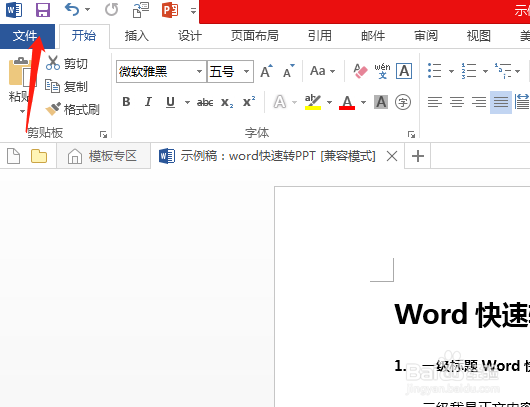Screen dimensions: 530x407
Task: Open the 文件 menu
Action: pyautogui.click(x=27, y=36)
